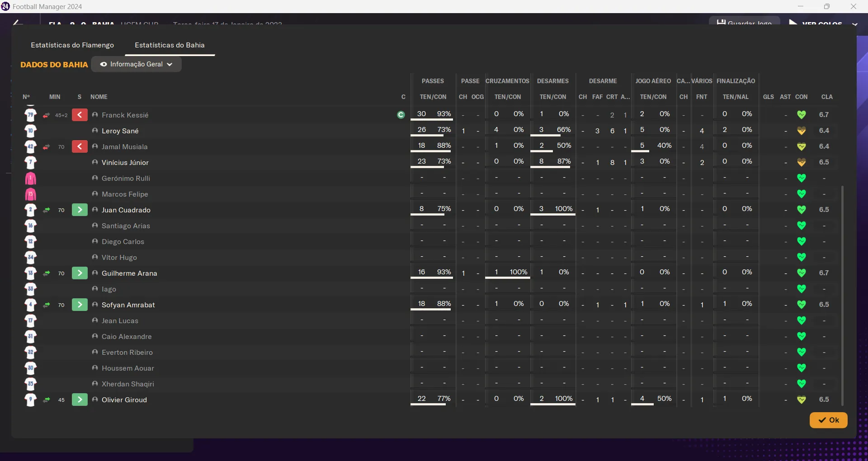Screen dimensions: 868x461
Task: Click the person icon beside Iago
Action: click(x=95, y=289)
